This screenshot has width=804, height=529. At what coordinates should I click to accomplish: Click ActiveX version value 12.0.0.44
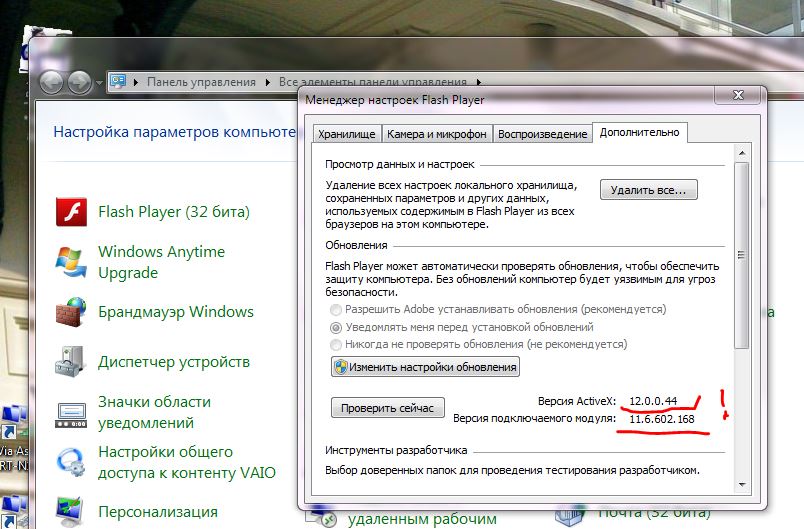point(653,401)
